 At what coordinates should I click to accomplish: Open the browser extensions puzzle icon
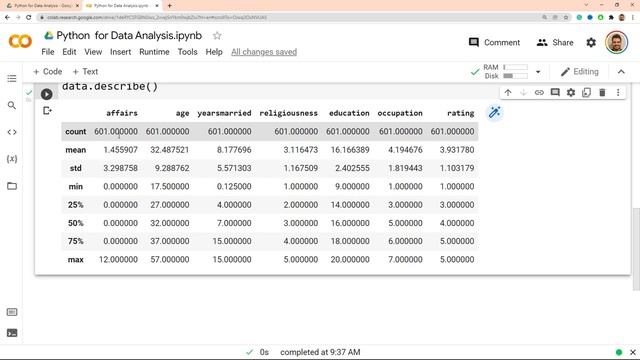(x=611, y=18)
